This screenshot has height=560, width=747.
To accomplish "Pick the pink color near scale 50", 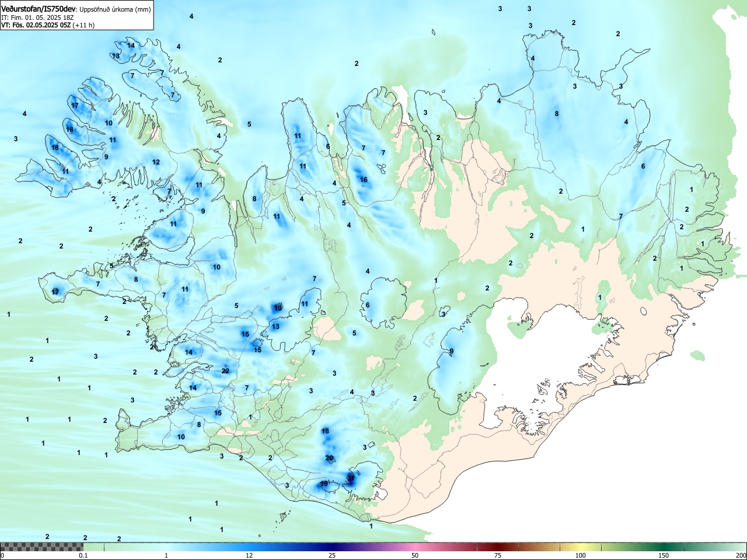I will tap(415, 547).
